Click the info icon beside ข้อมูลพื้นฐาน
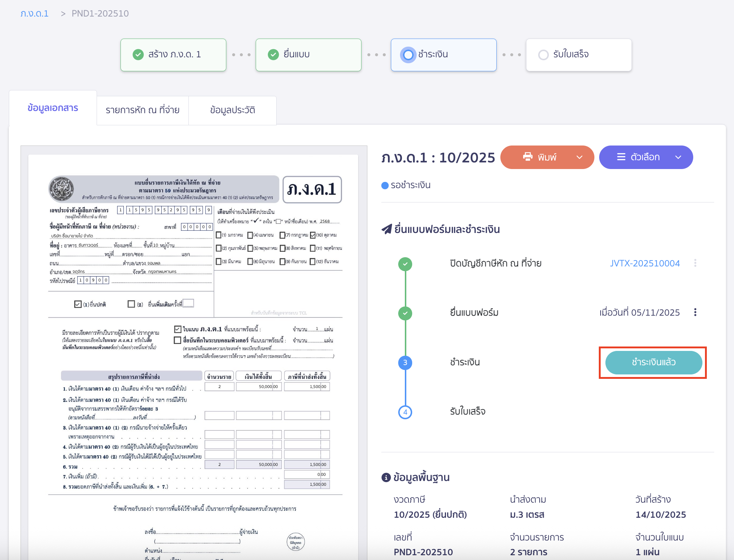This screenshot has height=560, width=734. (x=385, y=477)
